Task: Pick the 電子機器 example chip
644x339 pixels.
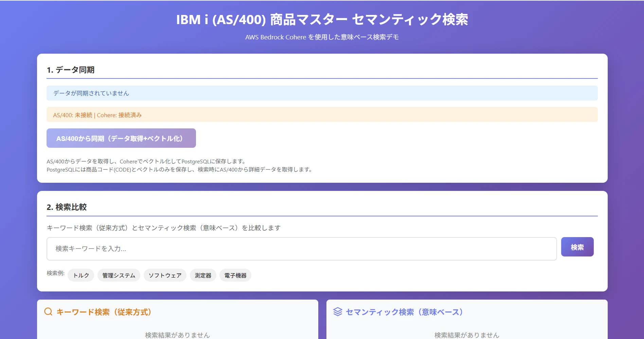Action: [235, 275]
